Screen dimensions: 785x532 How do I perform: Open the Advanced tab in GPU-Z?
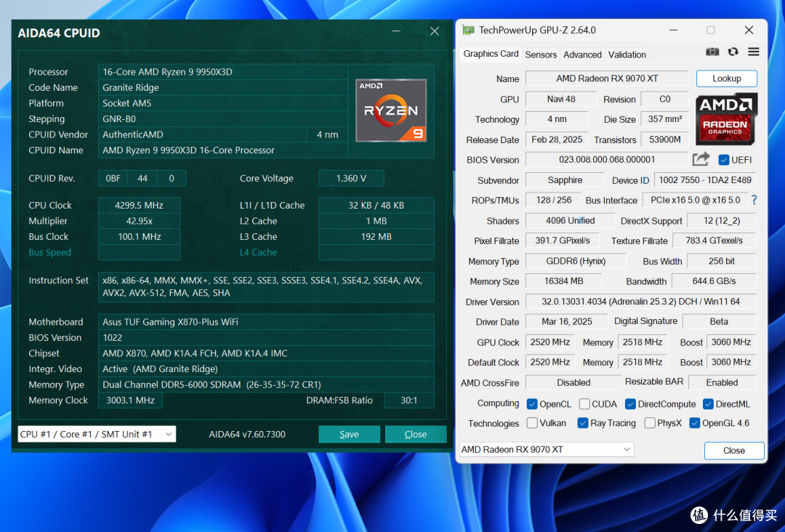(582, 55)
